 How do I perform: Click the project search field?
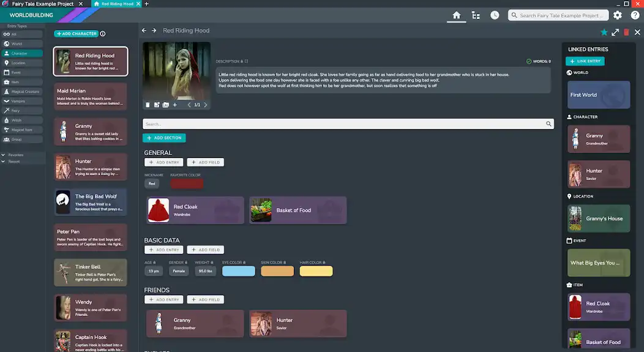click(x=558, y=15)
